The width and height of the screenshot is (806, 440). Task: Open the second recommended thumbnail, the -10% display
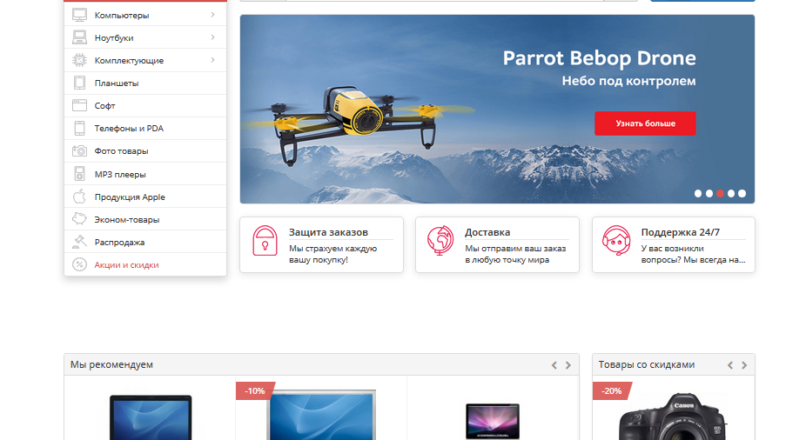[321, 416]
